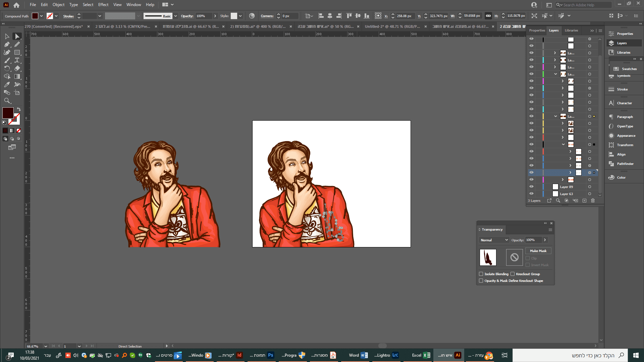Select the Eraser tool
The image size is (644, 362).
[x=17, y=68]
